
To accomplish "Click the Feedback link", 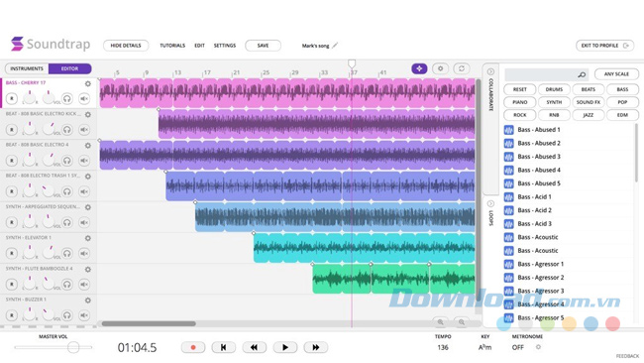I will [x=627, y=356].
